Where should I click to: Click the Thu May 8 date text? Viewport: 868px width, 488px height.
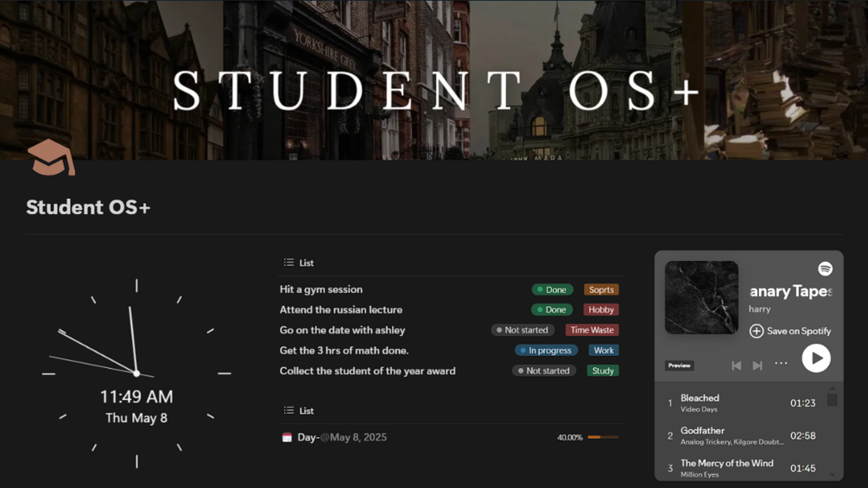point(136,418)
